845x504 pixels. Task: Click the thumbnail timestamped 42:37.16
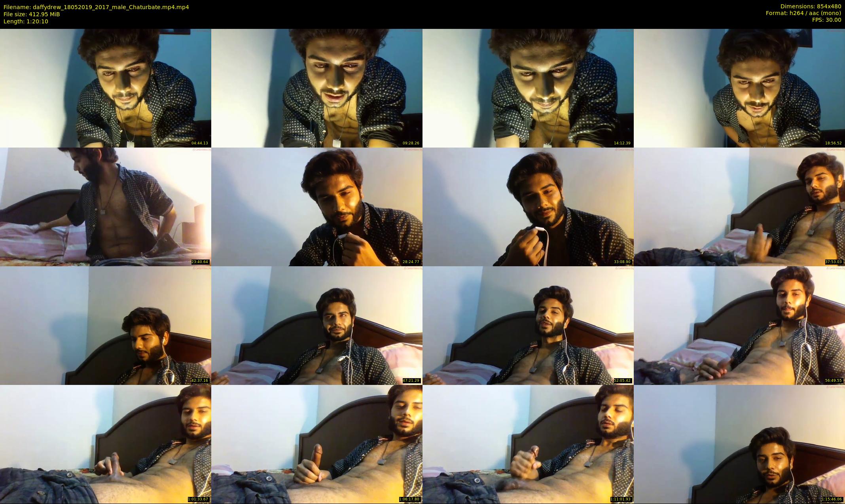tap(106, 325)
